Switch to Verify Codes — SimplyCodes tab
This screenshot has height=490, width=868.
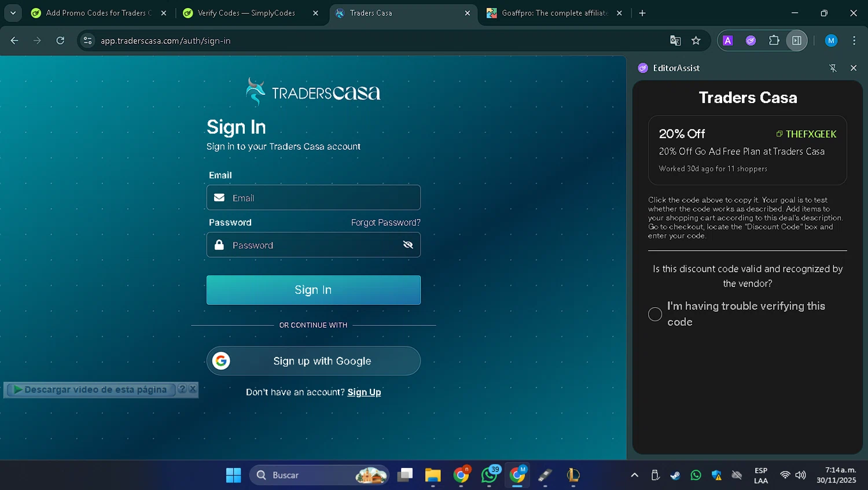click(x=247, y=13)
